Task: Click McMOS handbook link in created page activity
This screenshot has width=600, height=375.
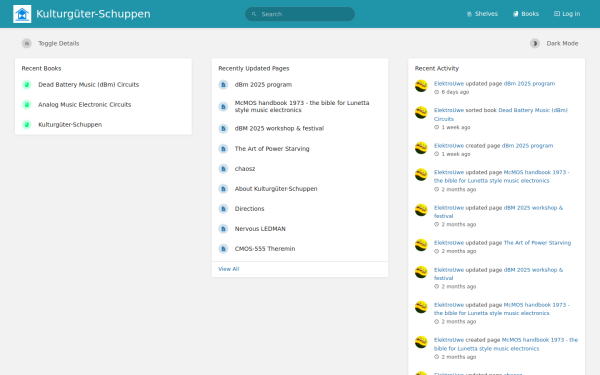Action: (506, 344)
